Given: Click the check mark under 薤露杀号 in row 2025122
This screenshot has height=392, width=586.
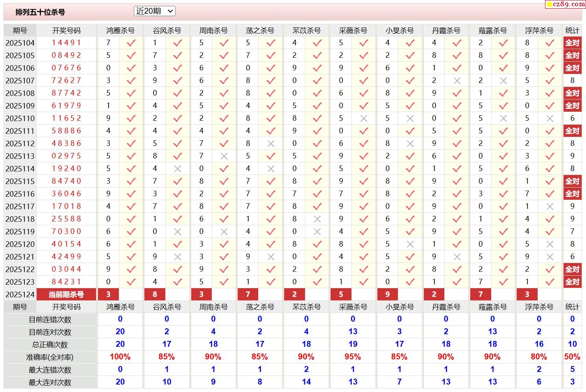Looking at the screenshot, I should pos(503,269).
